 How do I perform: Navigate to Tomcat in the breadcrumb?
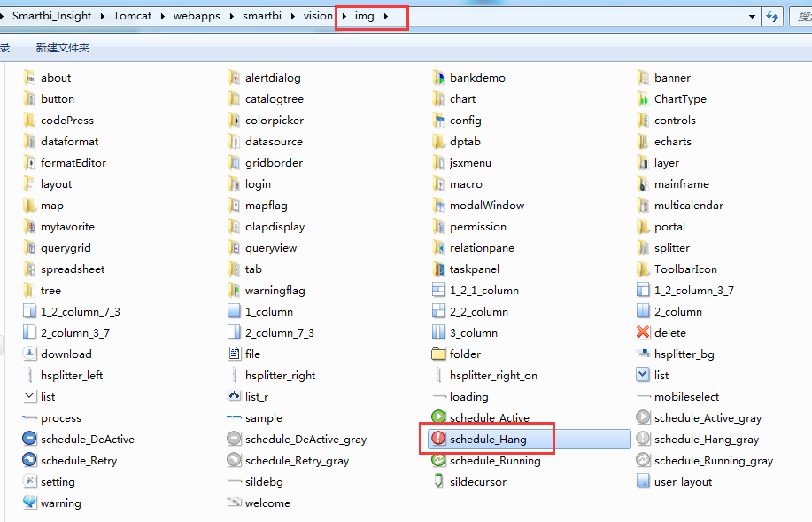[133, 16]
